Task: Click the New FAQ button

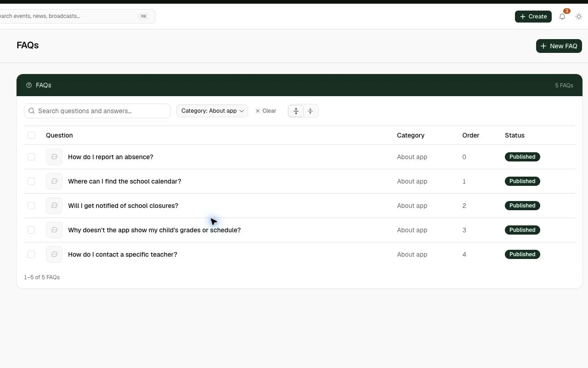Action: (x=559, y=46)
